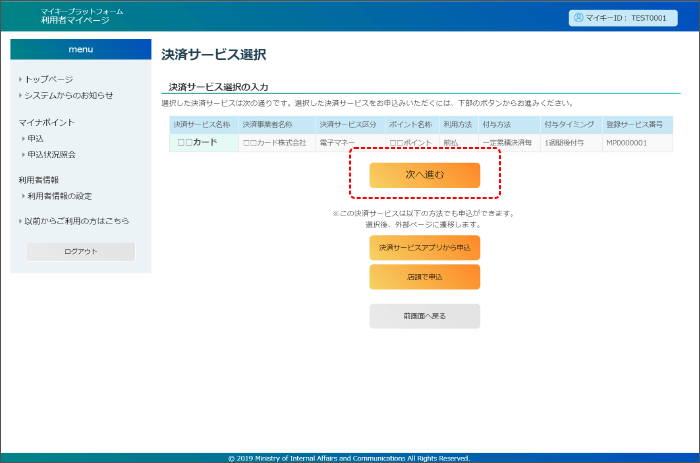Screen dimensions: 700x463
Task: Open システムからのお知らせ link
Action: [69, 96]
